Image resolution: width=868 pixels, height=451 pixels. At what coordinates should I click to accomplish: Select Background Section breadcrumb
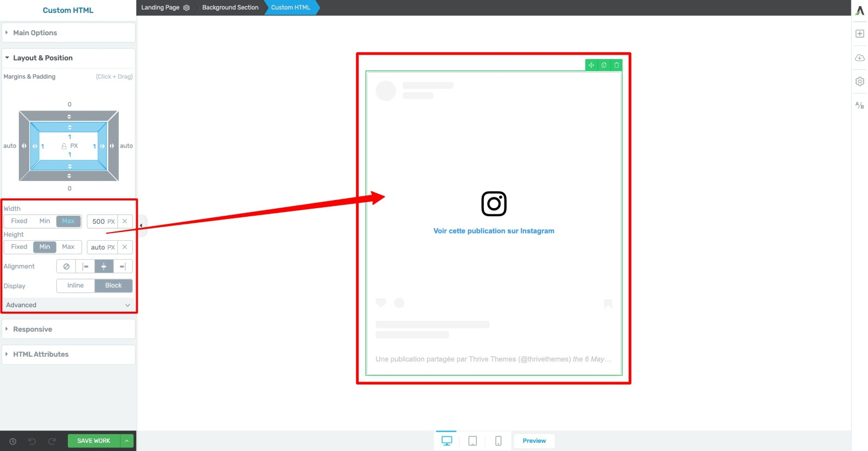point(230,8)
